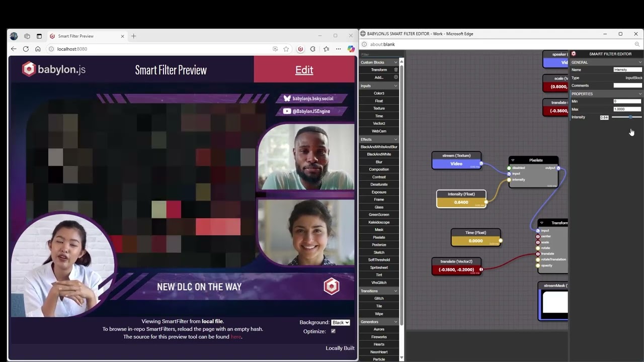Click the plus icon beside Add...
The width and height of the screenshot is (644, 362).
pyautogui.click(x=396, y=77)
